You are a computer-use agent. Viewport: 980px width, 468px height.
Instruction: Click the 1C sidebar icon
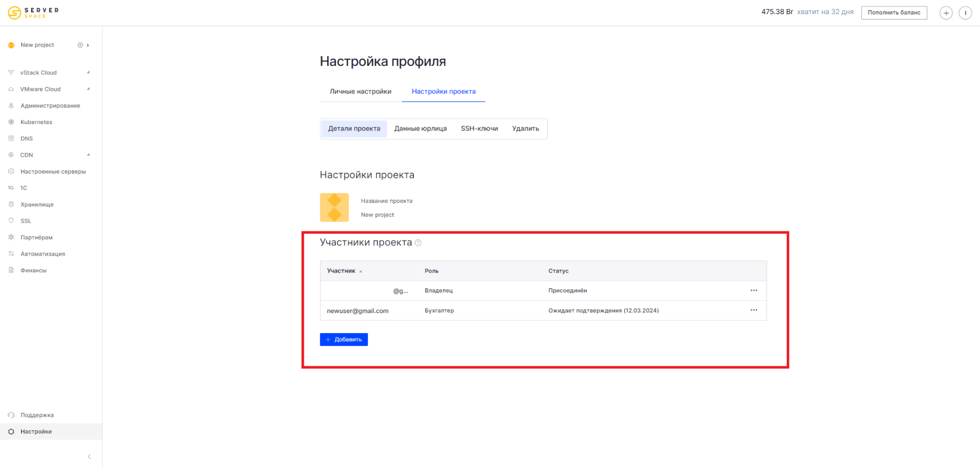tap(11, 188)
